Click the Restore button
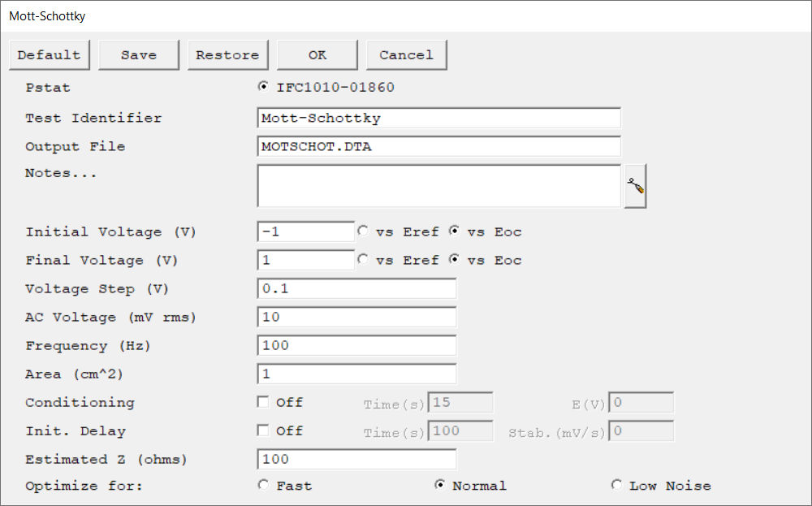The width and height of the screenshot is (812, 506). click(228, 55)
